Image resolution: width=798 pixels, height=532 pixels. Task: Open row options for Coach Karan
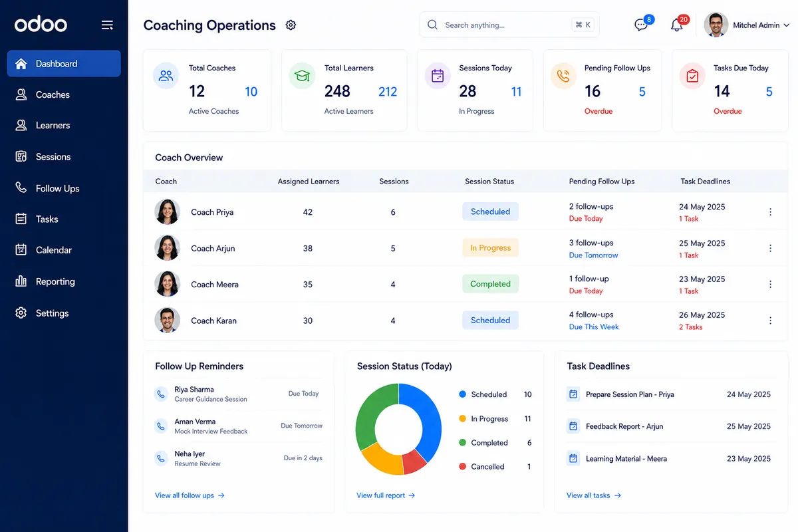(x=770, y=321)
